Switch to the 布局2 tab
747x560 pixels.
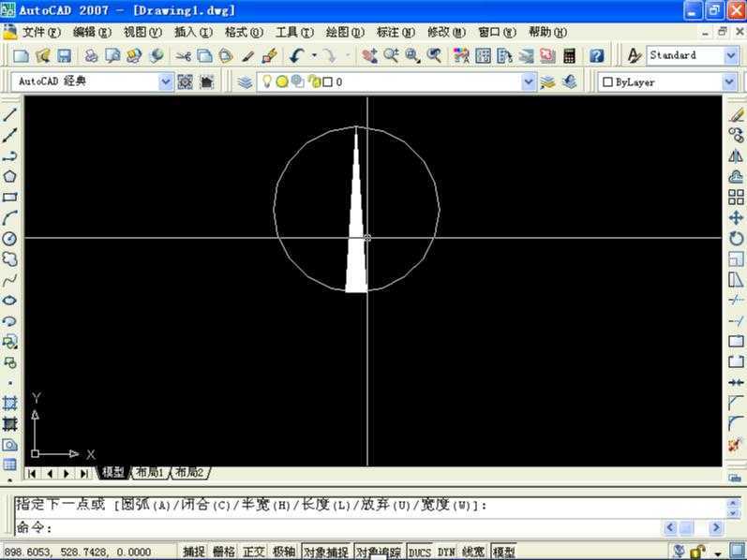tap(189, 472)
